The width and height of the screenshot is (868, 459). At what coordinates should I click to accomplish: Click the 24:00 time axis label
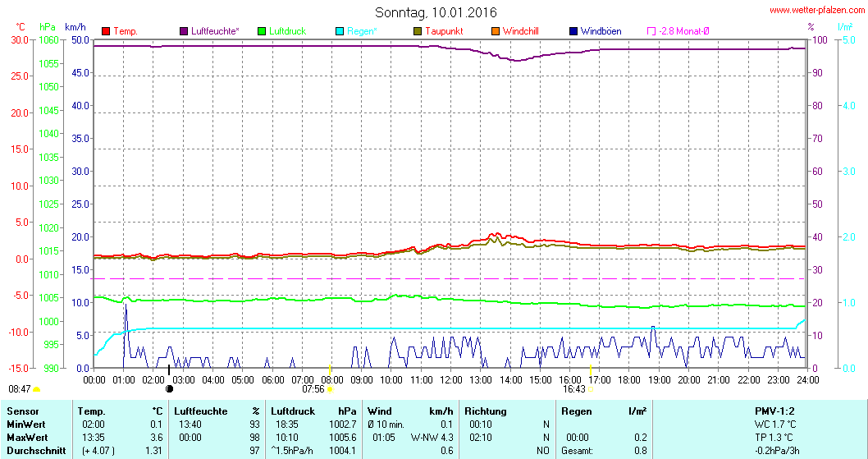pyautogui.click(x=807, y=380)
